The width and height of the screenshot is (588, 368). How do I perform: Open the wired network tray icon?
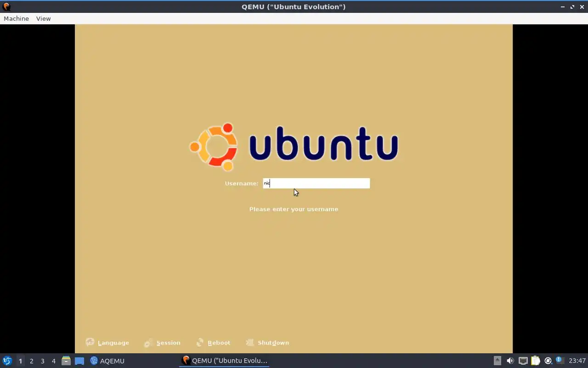pyautogui.click(x=523, y=361)
